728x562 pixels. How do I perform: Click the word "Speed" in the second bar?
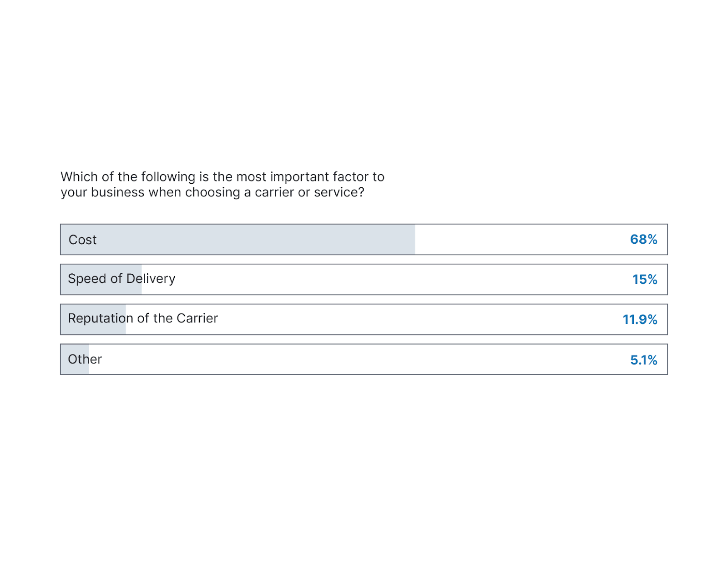87,279
